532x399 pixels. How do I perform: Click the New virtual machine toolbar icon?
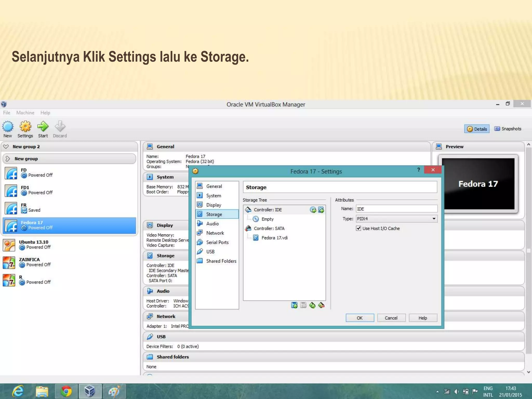pos(8,127)
